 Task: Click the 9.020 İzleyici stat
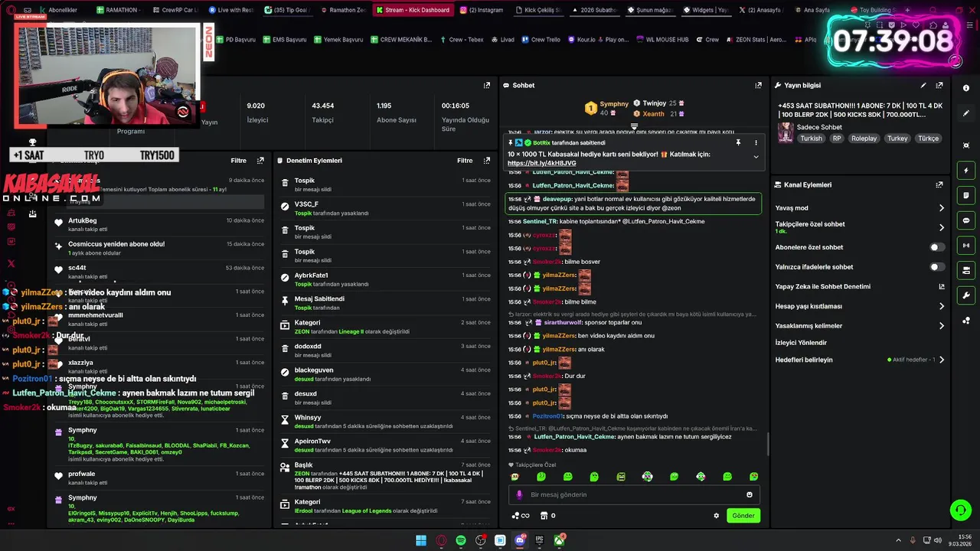[256, 112]
